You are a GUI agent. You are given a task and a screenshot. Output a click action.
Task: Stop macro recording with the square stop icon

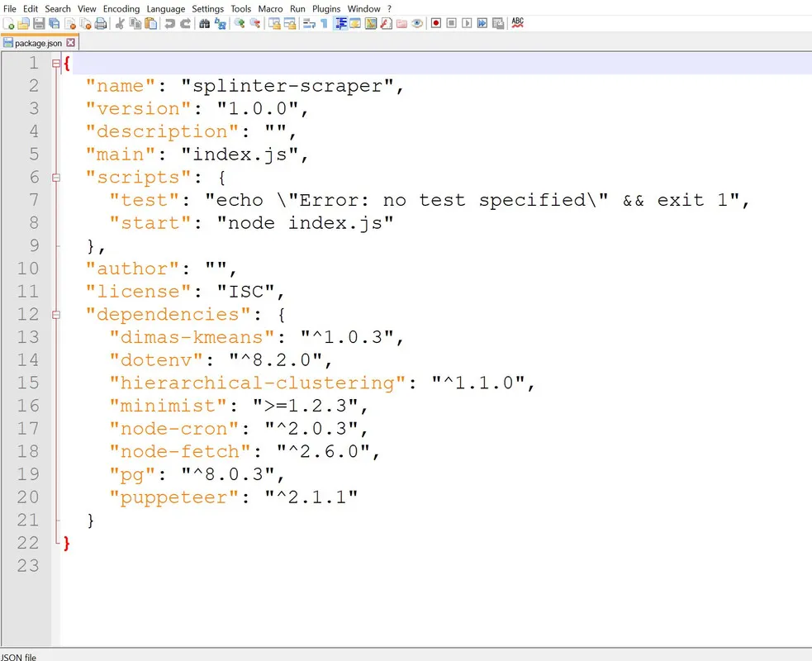point(452,23)
